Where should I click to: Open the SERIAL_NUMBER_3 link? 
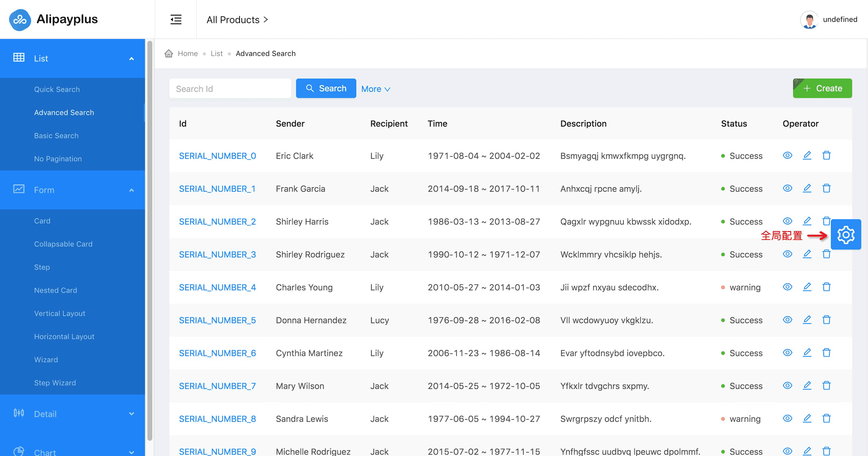[217, 254]
